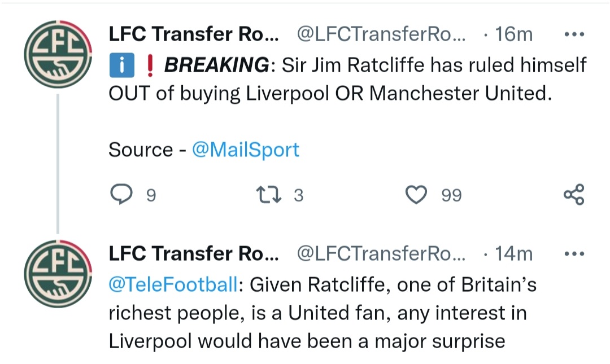Open the @TeleFootball mention link
The width and height of the screenshot is (610, 364).
click(x=173, y=284)
